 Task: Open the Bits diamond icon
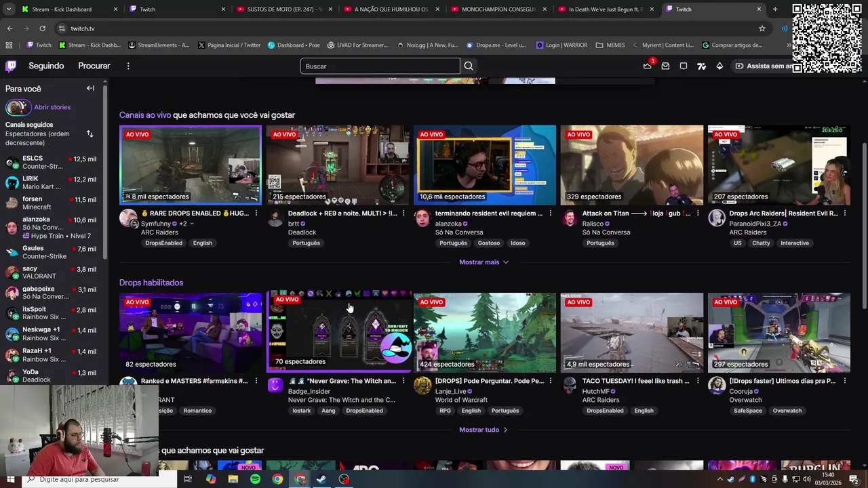click(x=719, y=66)
